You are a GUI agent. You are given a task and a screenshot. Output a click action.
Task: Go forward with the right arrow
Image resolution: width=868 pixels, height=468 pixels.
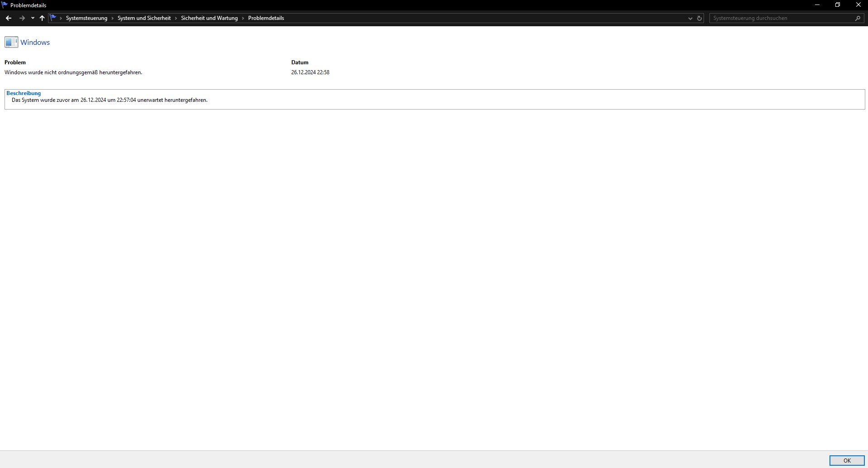click(22, 18)
